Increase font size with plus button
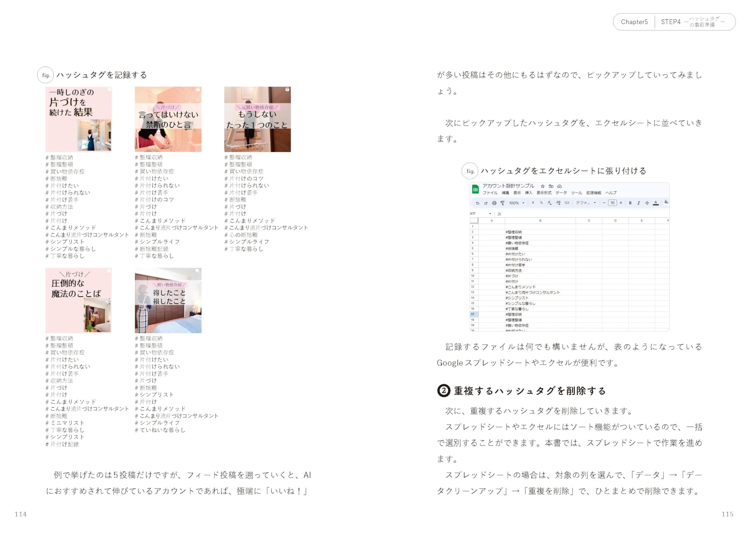The height and width of the screenshot is (537, 756). (x=621, y=203)
